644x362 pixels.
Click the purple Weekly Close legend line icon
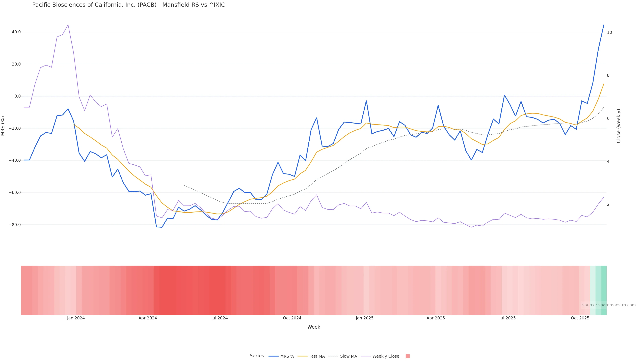pos(366,356)
